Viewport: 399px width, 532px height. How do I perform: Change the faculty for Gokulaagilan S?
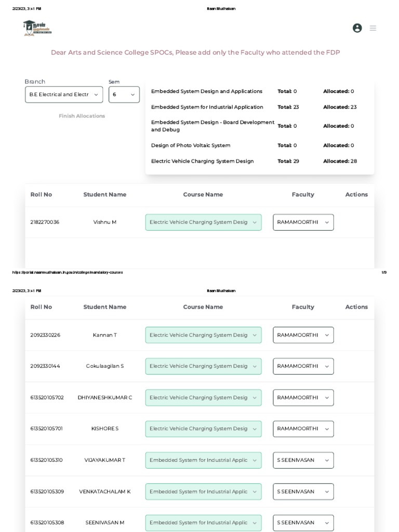(303, 366)
